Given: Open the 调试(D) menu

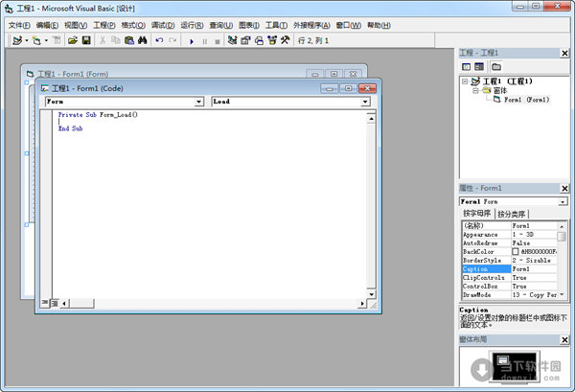Looking at the screenshot, I should [x=163, y=25].
